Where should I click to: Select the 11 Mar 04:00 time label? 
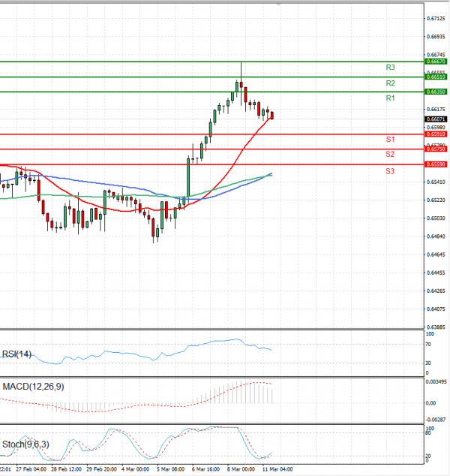[x=277, y=469]
